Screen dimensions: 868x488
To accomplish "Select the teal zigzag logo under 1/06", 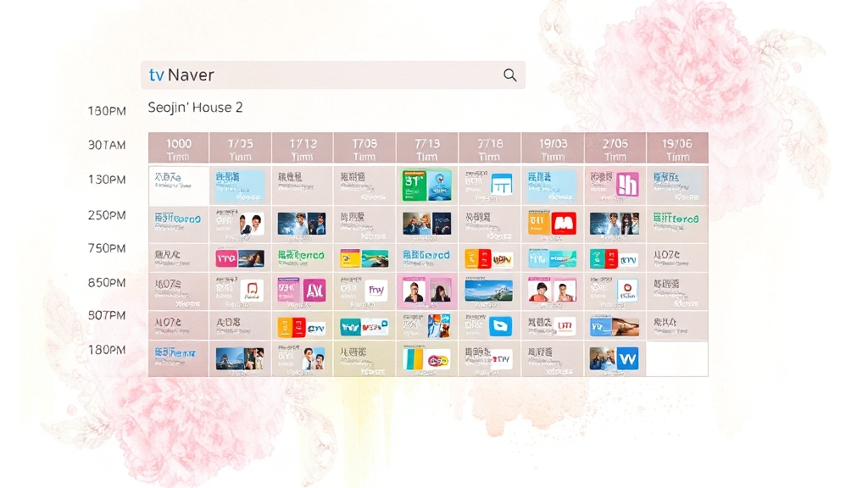I will (350, 326).
